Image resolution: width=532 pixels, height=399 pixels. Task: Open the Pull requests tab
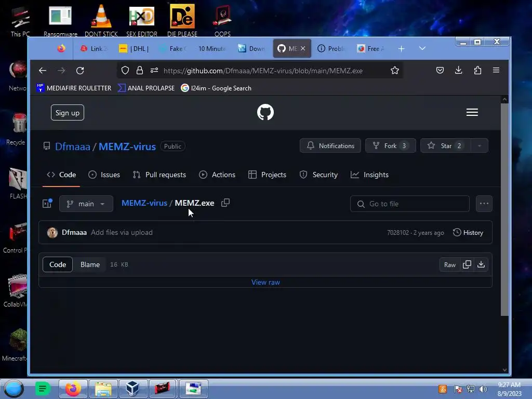(159, 175)
